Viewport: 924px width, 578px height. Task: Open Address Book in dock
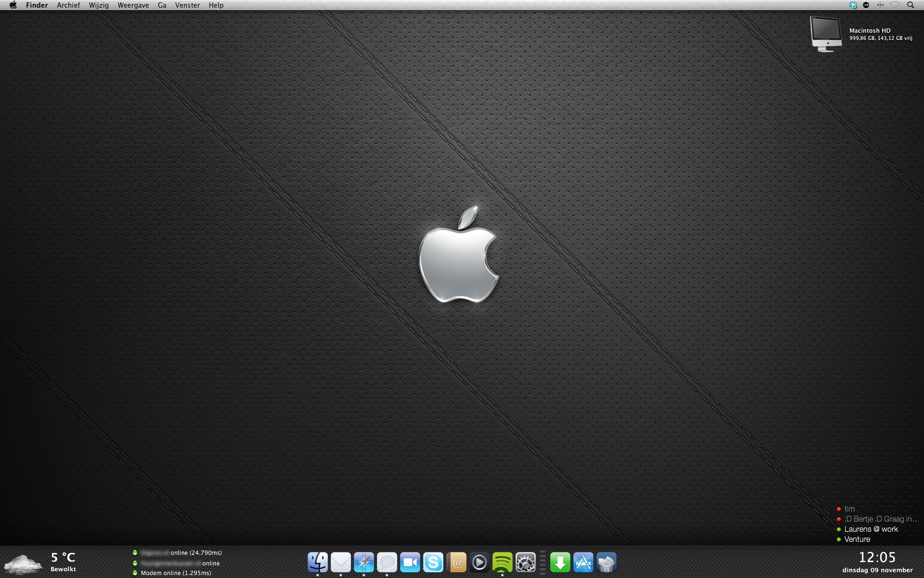coord(456,562)
